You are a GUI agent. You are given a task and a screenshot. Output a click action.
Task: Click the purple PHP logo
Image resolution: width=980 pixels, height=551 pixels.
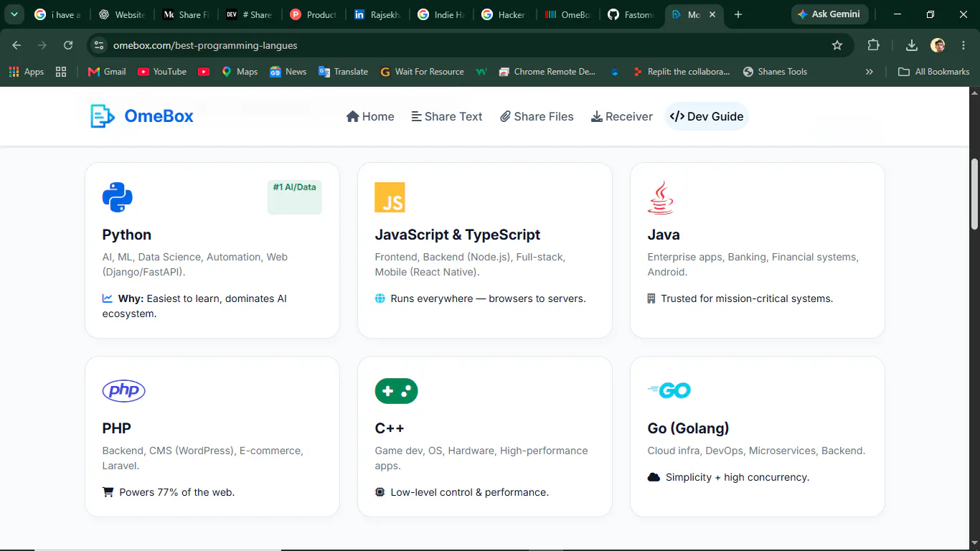(124, 391)
